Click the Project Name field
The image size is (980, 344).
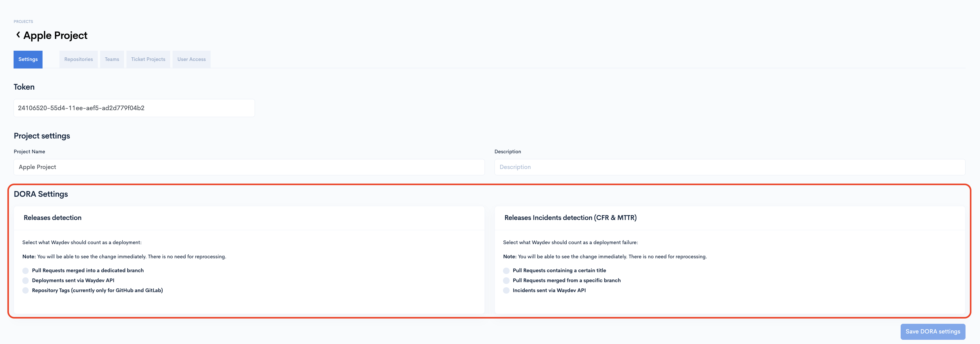click(249, 167)
